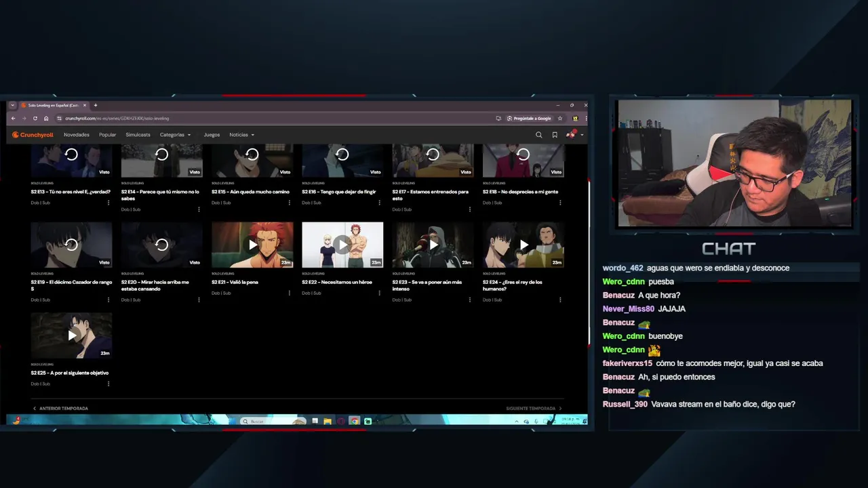Open title S2 E21 – Valió la pena
The width and height of the screenshot is (868, 488).
pyautogui.click(x=235, y=282)
